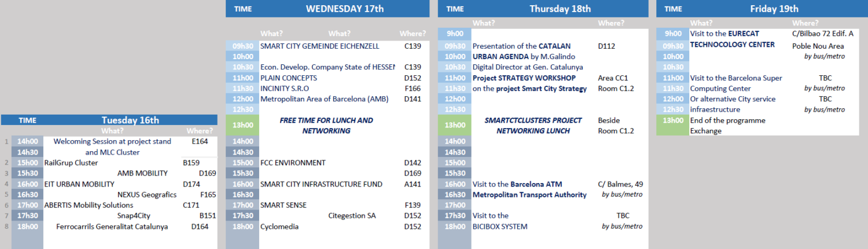868x249 pixels.
Task: Click the Ferrocarrils Generalitat Catalunya cell
Action: (x=112, y=226)
